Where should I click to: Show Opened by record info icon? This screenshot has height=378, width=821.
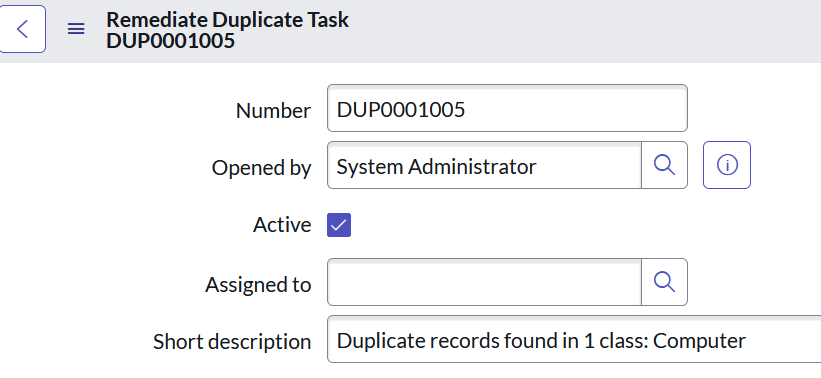727,165
